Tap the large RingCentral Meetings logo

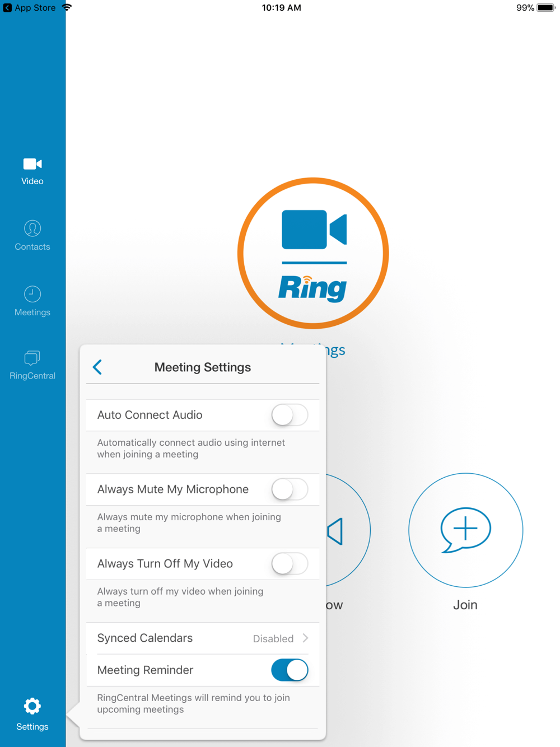(313, 253)
